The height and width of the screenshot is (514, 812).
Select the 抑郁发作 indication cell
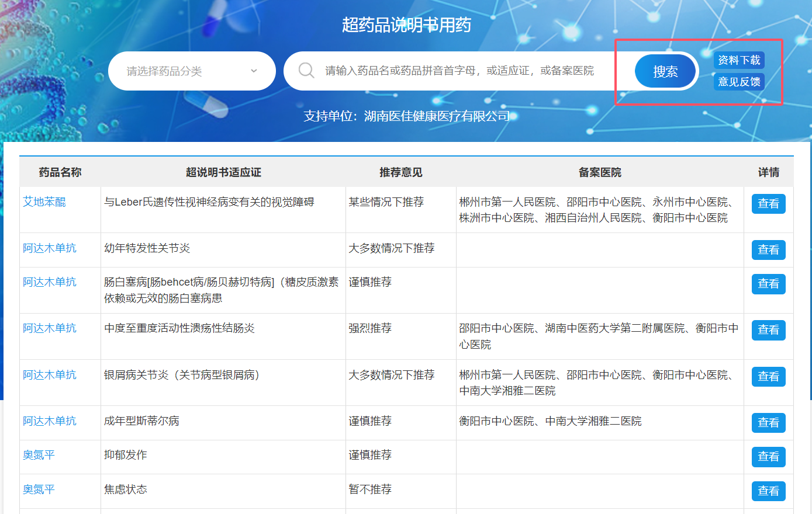click(x=223, y=457)
